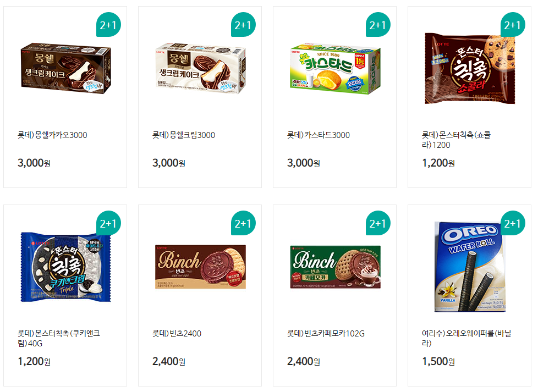
Task: Click the 여리수)오레오웨이퍼롤(바닐라) title
Action: coord(466,338)
